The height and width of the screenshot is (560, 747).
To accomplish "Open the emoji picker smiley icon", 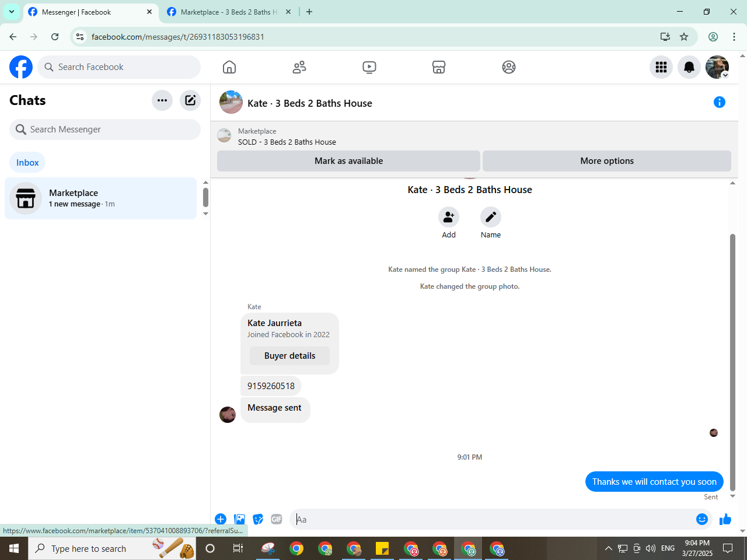I will coord(702,519).
